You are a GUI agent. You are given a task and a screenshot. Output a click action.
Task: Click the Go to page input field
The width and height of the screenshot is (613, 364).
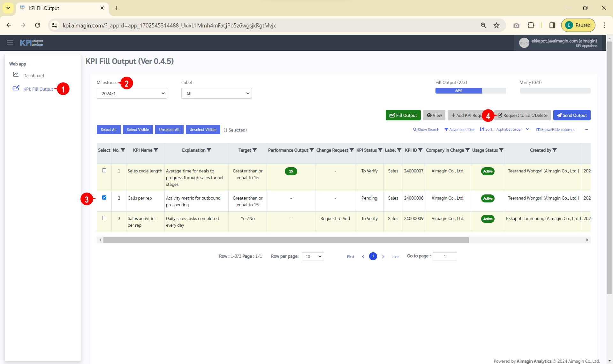445,256
